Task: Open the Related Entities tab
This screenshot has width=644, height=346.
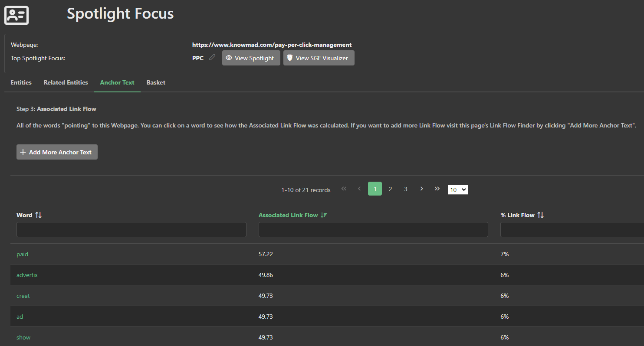Action: [x=66, y=82]
